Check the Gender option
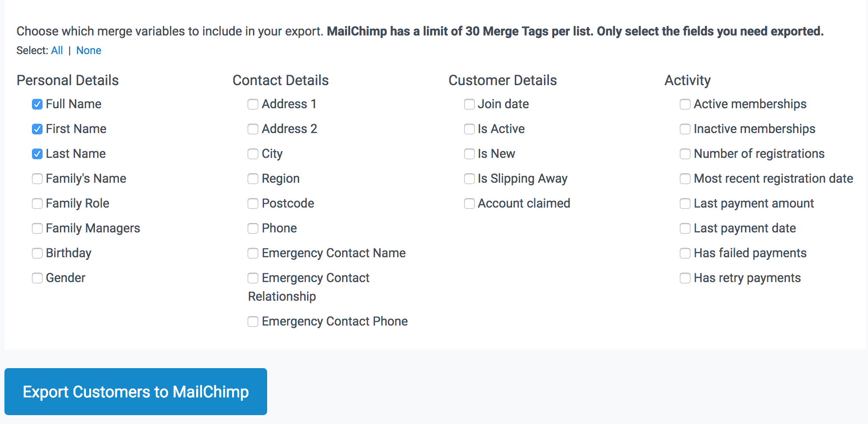868x424 pixels. [37, 278]
